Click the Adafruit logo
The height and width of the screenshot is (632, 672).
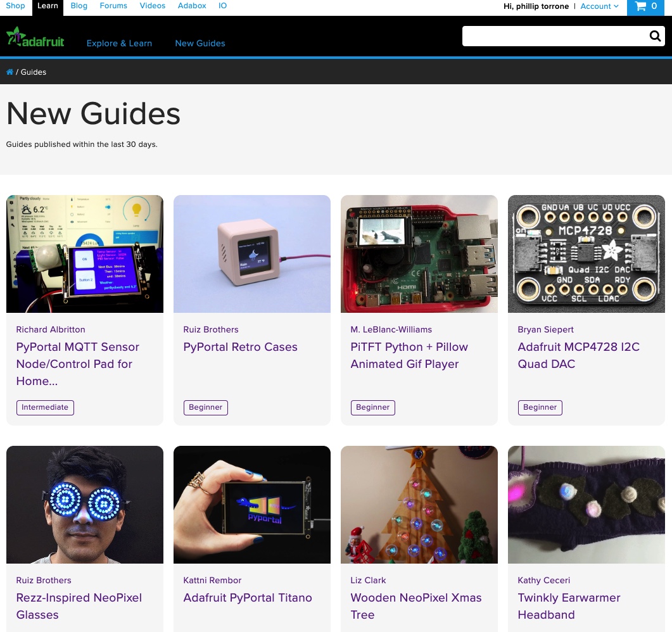click(x=35, y=37)
